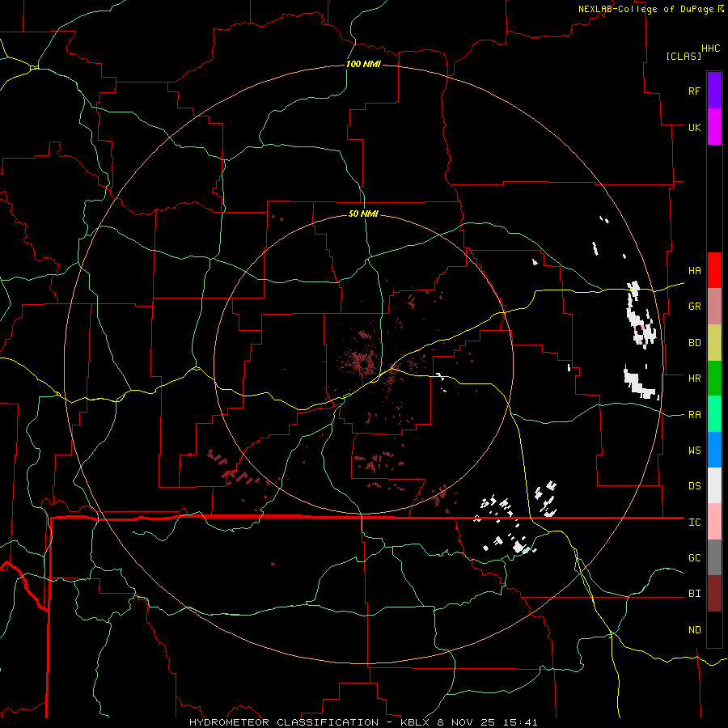Screen dimensions: 728x728
Task: Click the 'KBLX' radar site identifier
Action: (x=415, y=722)
